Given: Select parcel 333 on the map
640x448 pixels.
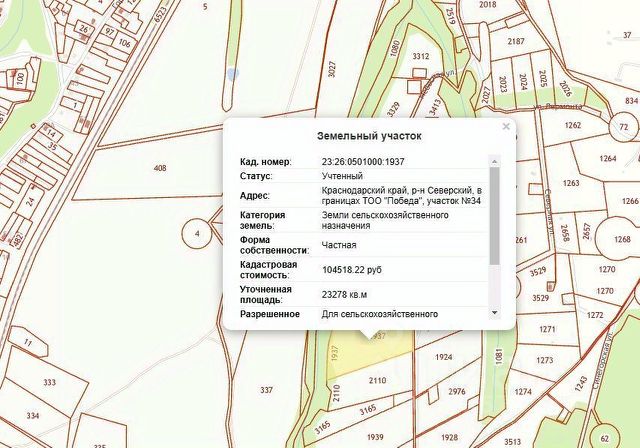Looking at the screenshot, I should click(49, 383).
